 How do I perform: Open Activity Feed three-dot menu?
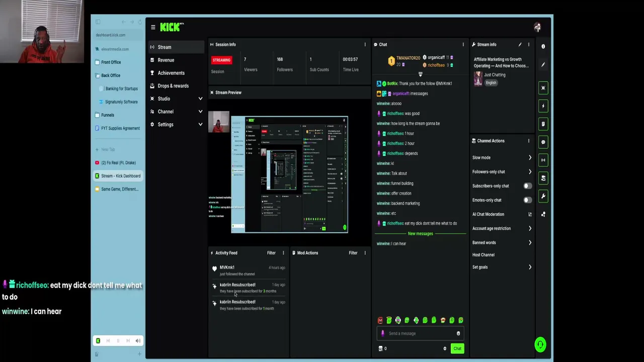coord(283,253)
